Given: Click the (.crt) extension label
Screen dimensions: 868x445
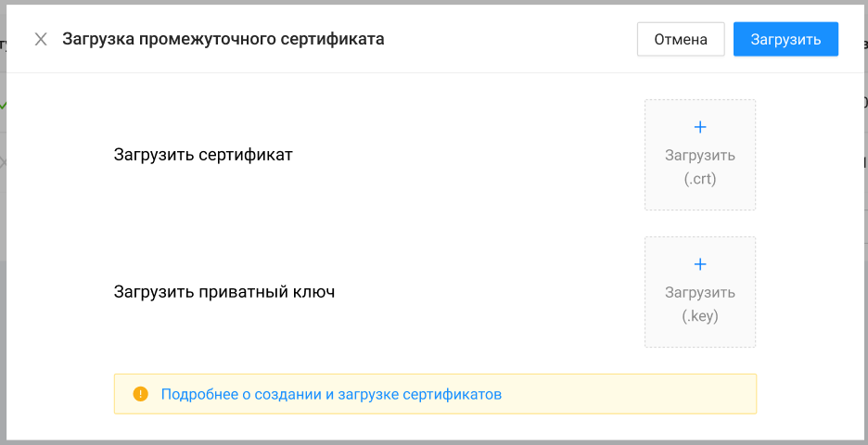Looking at the screenshot, I should (700, 179).
